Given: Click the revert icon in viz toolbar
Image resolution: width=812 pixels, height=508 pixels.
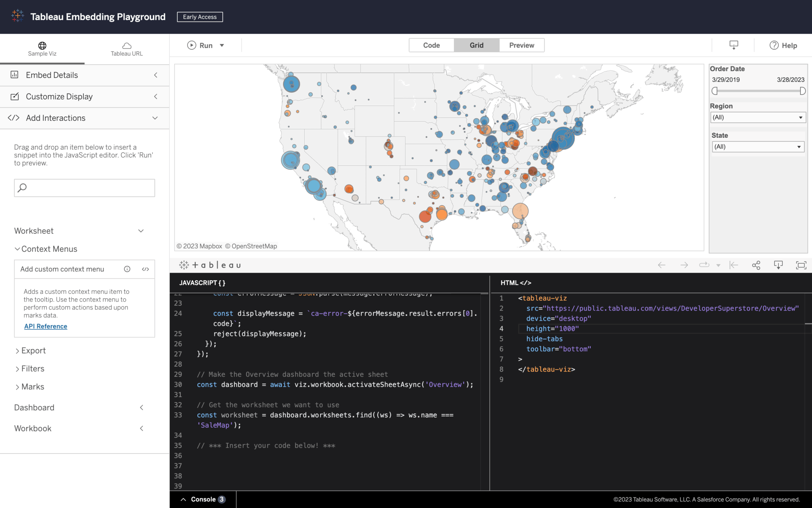Looking at the screenshot, I should point(734,265).
